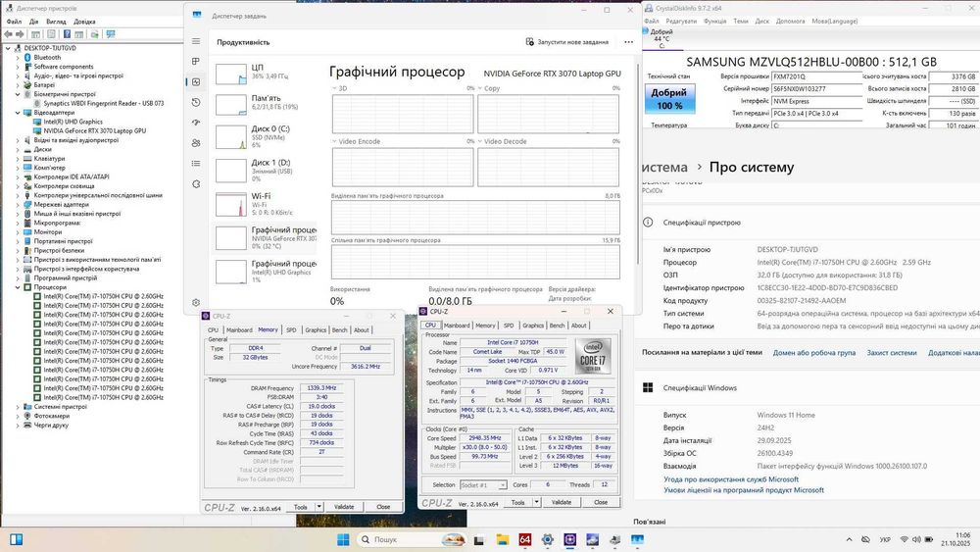
Task: Open Task View icon on taskbar
Action: point(479,540)
